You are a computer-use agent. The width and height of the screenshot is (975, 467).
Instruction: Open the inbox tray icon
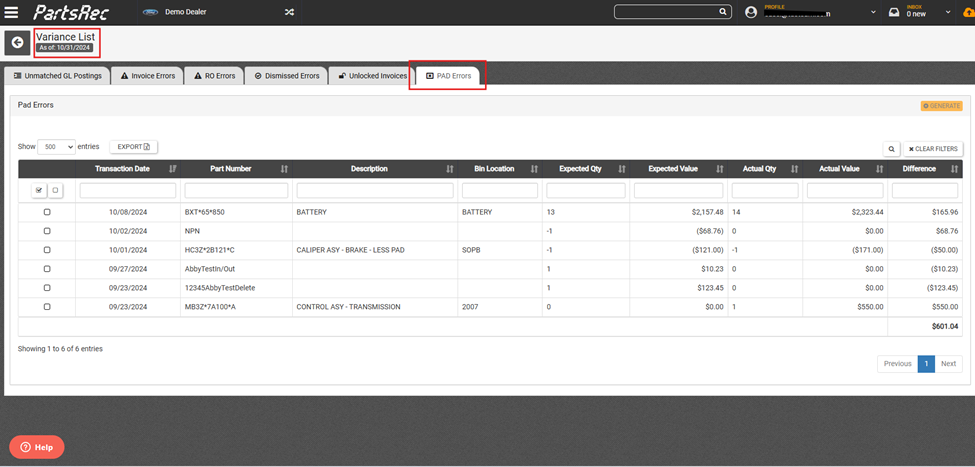894,12
